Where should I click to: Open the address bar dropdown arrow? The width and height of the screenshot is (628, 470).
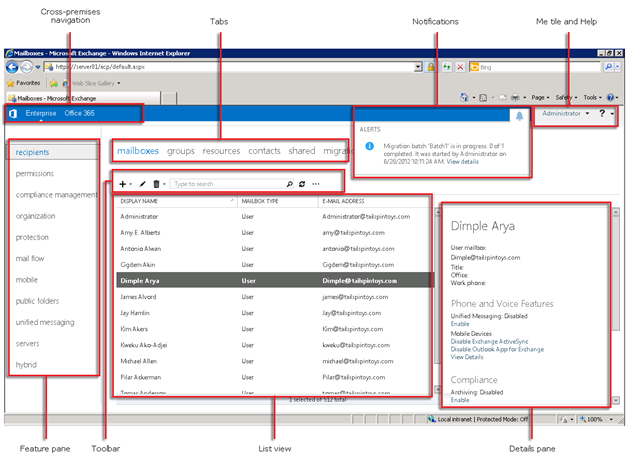tap(418, 67)
